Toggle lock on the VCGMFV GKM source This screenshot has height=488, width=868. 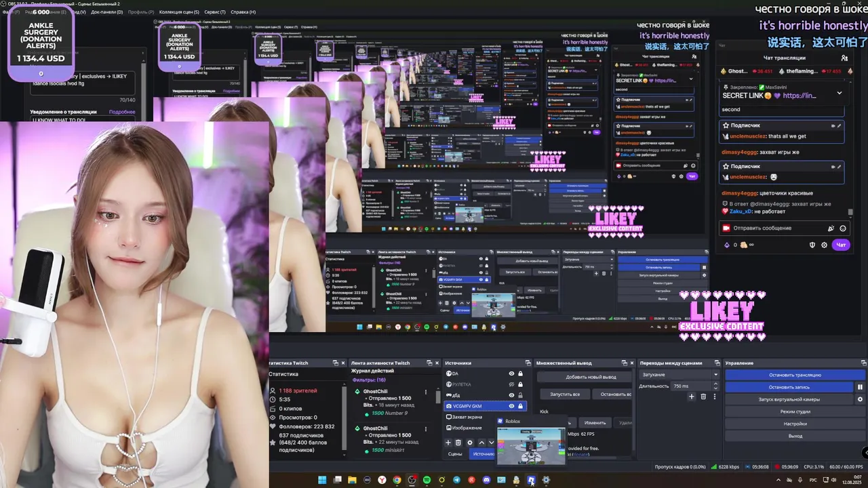coord(520,406)
